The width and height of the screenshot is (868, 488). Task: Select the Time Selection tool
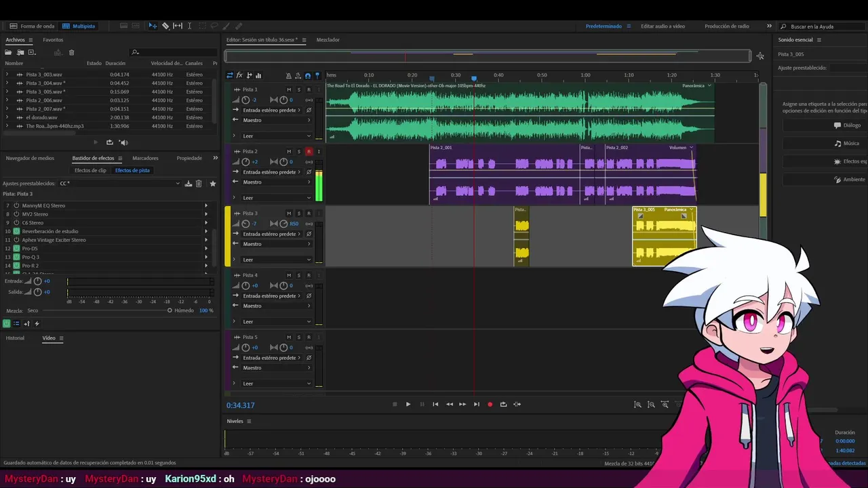click(189, 26)
